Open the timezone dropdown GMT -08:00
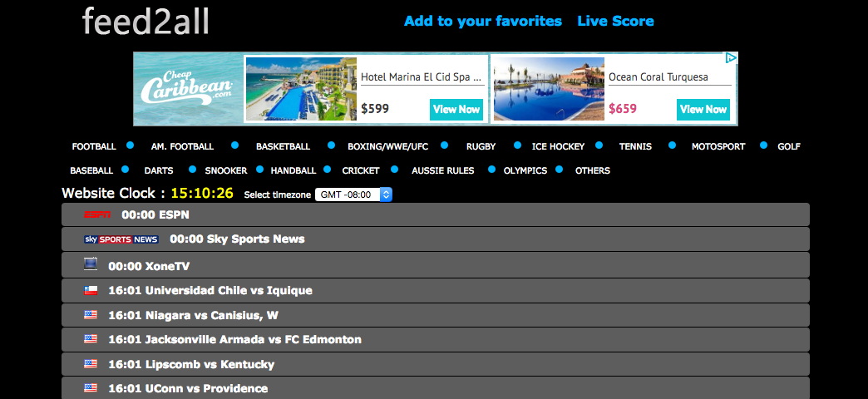 coord(353,195)
